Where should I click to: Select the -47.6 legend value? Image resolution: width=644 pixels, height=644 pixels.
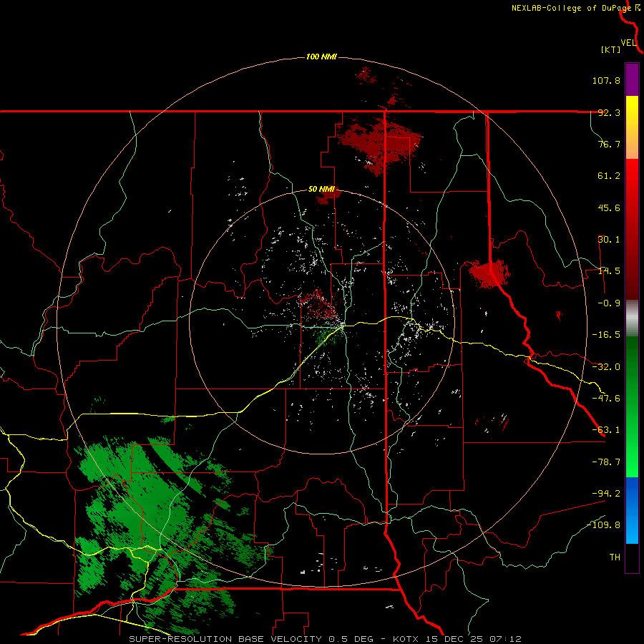tap(606, 399)
